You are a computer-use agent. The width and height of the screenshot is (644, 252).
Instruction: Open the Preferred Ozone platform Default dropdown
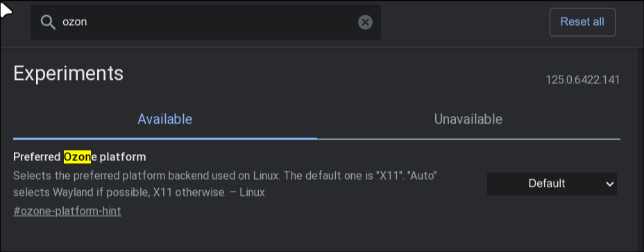tap(552, 184)
